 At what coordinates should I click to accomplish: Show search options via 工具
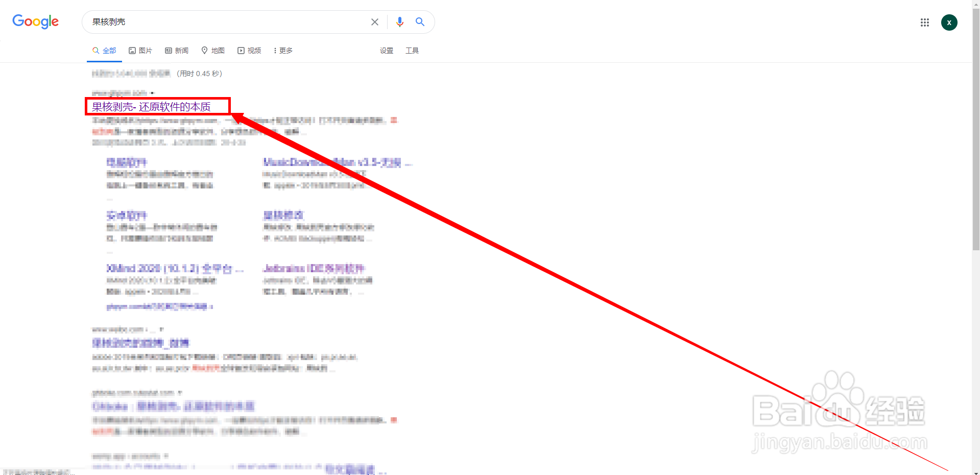412,51
